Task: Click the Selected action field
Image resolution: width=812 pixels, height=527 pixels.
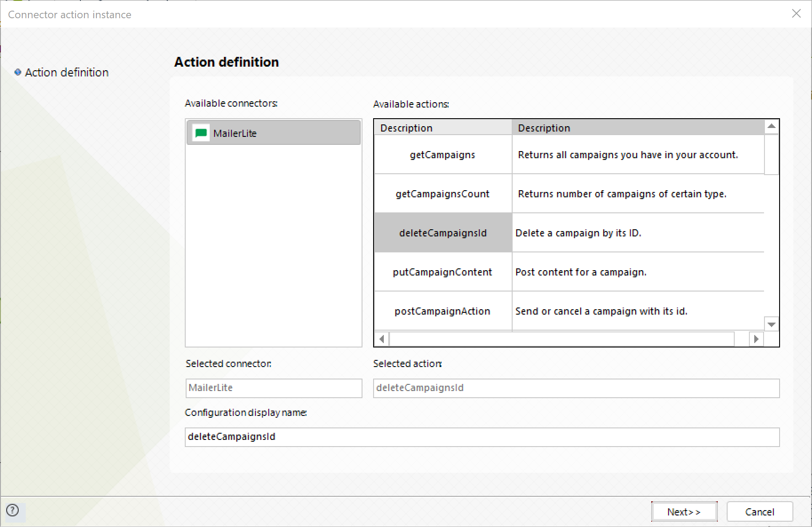Action: click(x=576, y=388)
